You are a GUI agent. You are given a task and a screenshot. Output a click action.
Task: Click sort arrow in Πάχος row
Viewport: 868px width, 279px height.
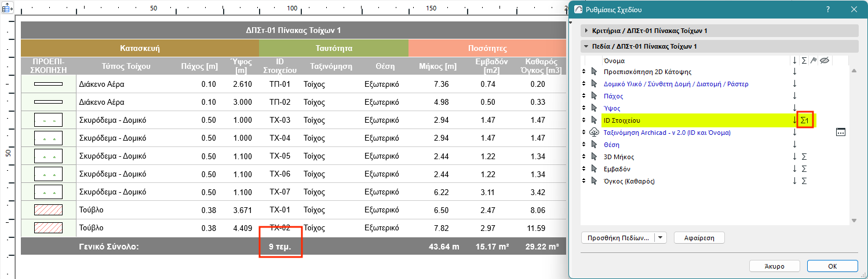pyautogui.click(x=794, y=96)
